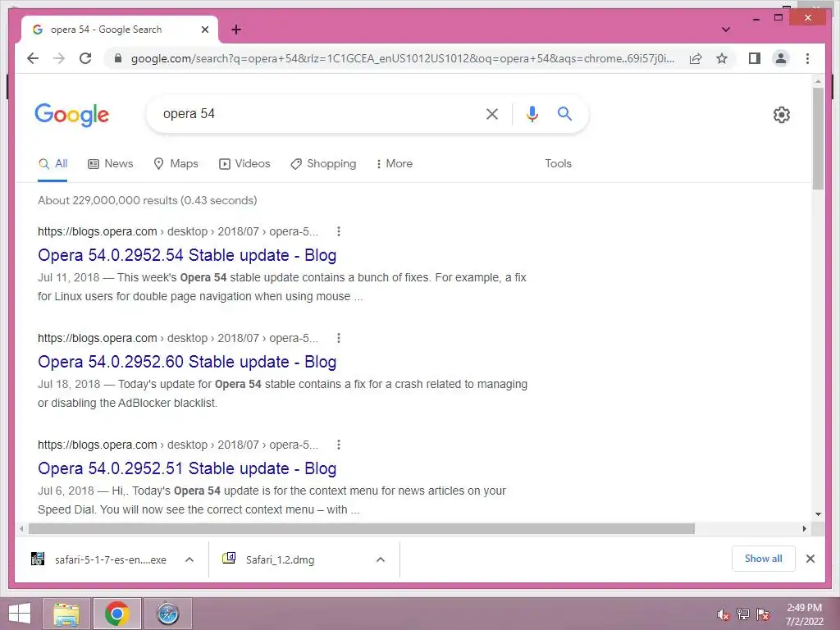Click the address bar URL
Viewport: 840px width, 630px height.
pos(402,58)
